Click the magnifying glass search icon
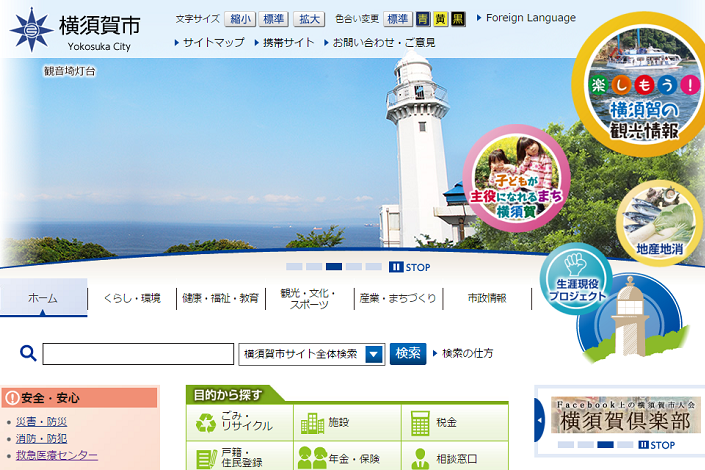 click(x=28, y=353)
